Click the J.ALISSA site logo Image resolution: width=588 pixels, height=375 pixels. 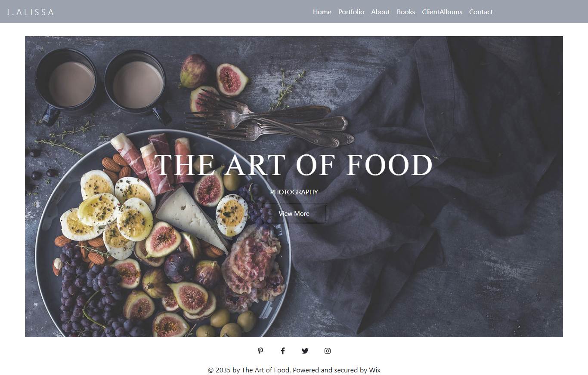[30, 12]
